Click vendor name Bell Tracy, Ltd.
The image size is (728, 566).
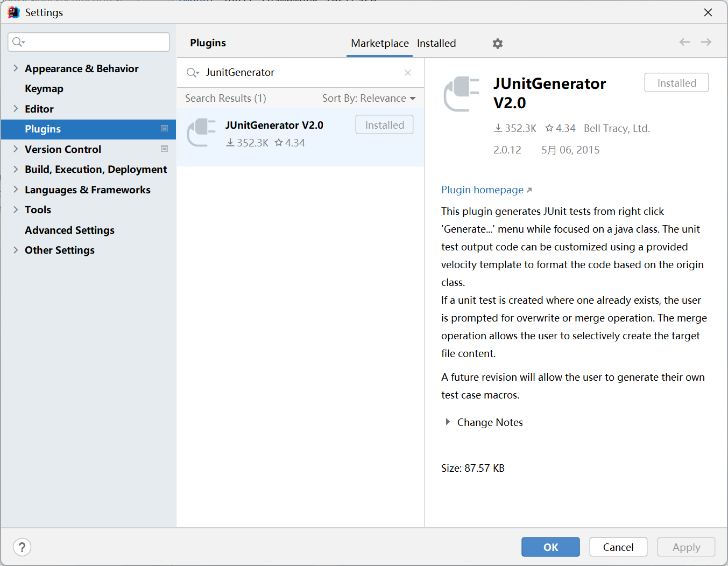coord(617,128)
